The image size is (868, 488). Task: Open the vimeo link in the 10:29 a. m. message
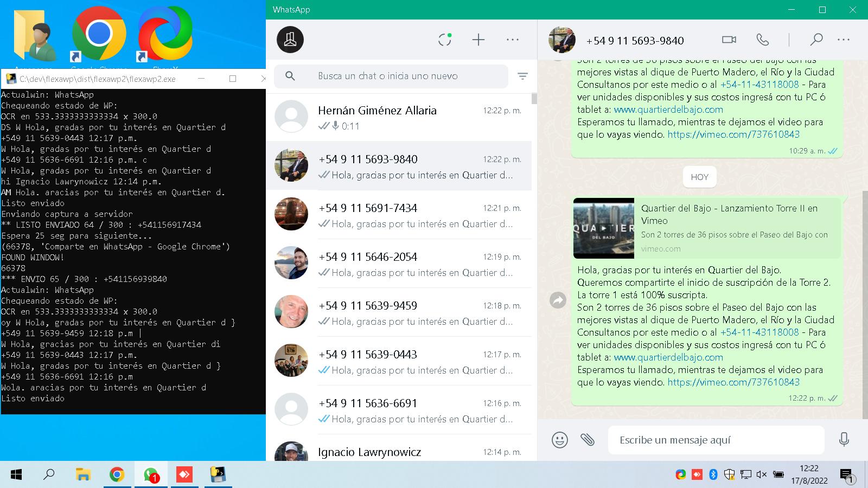pos(733,134)
